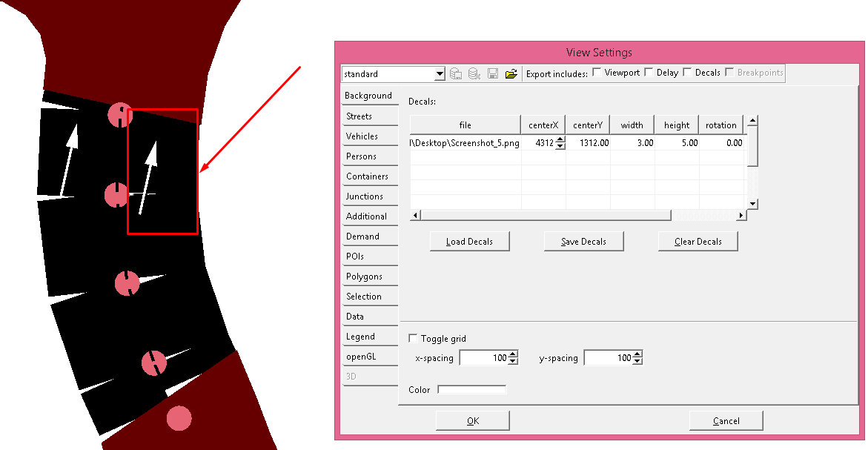Open the Polygons settings section
868x450 pixels.
(369, 276)
